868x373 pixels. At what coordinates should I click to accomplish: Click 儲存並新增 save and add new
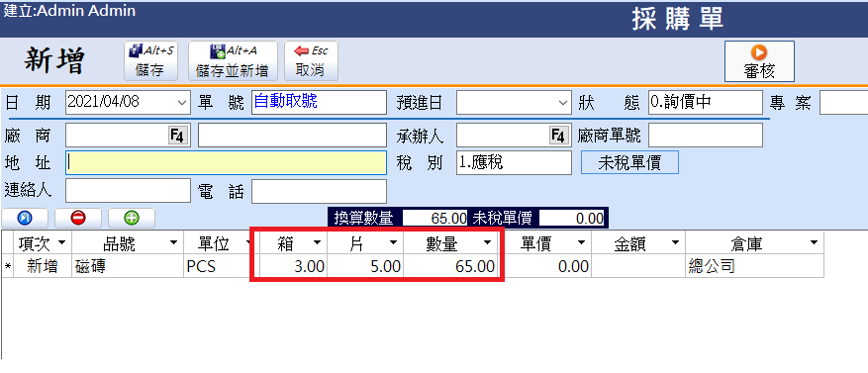click(x=233, y=61)
